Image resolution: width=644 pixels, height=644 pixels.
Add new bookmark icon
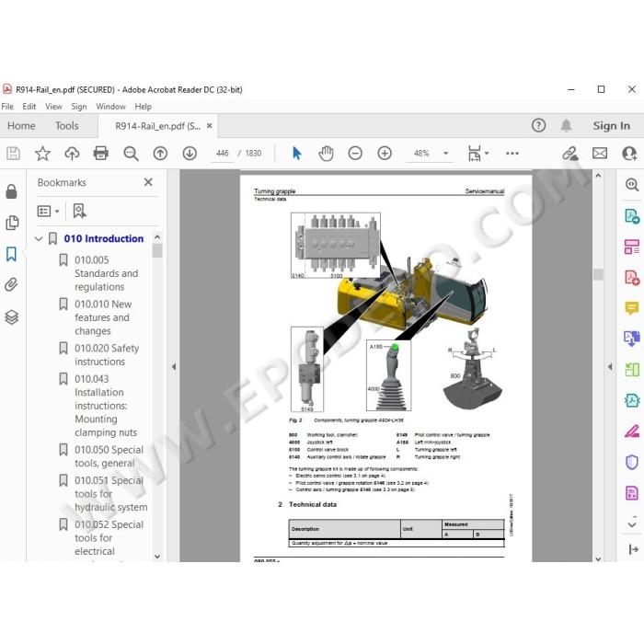tap(80, 211)
